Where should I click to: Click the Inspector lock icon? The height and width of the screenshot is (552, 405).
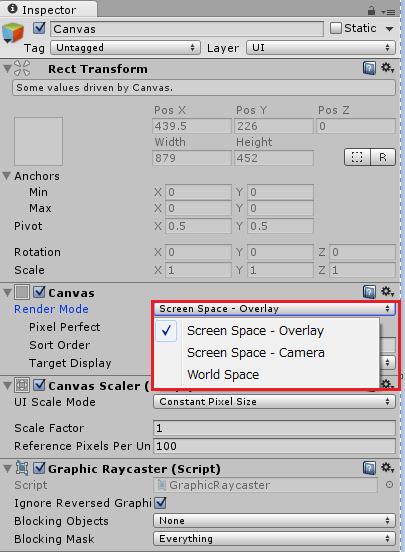pyautogui.click(x=371, y=11)
